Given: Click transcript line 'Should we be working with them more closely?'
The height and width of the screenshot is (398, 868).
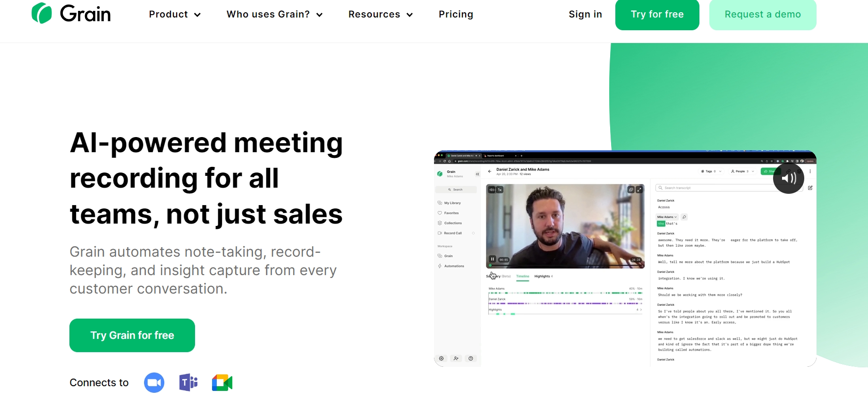Looking at the screenshot, I should 700,294.
